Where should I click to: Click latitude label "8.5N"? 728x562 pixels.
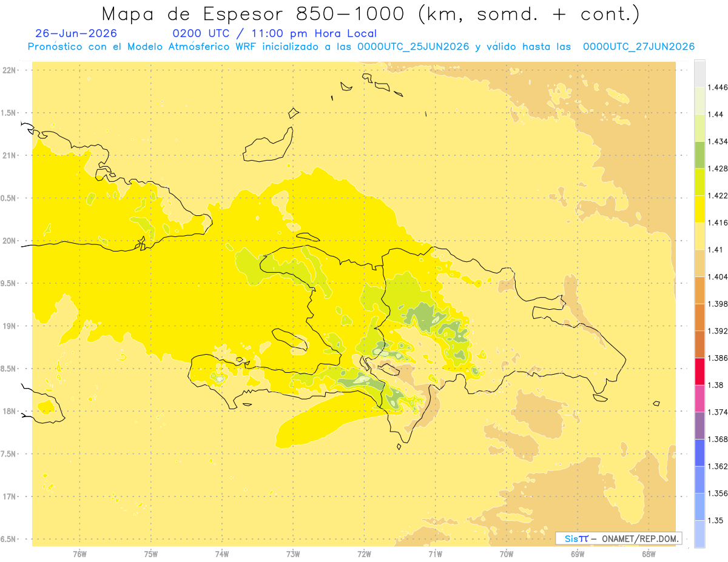[x=9, y=369]
